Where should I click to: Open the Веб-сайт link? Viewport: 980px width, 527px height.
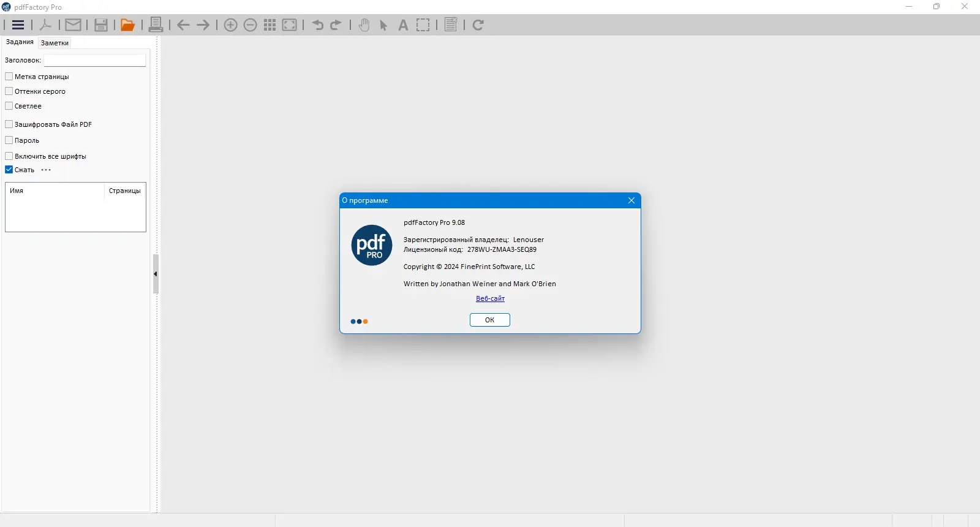click(x=490, y=298)
